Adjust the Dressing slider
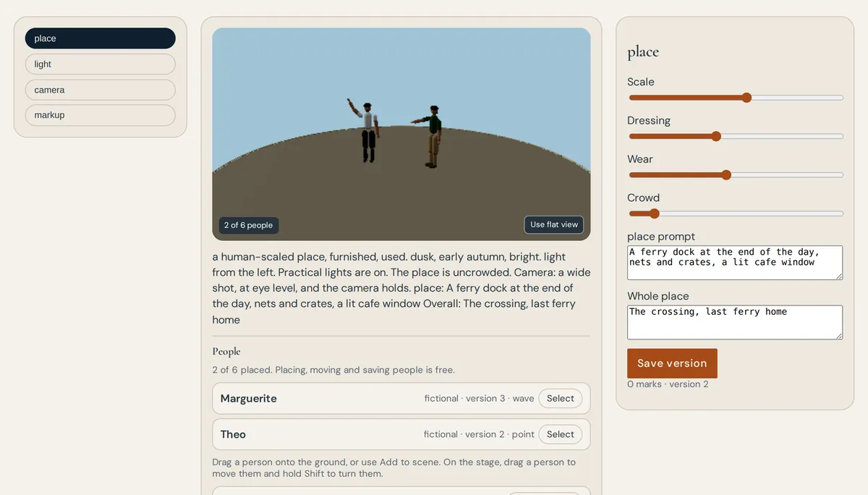The width and height of the screenshot is (868, 495). tap(736, 136)
